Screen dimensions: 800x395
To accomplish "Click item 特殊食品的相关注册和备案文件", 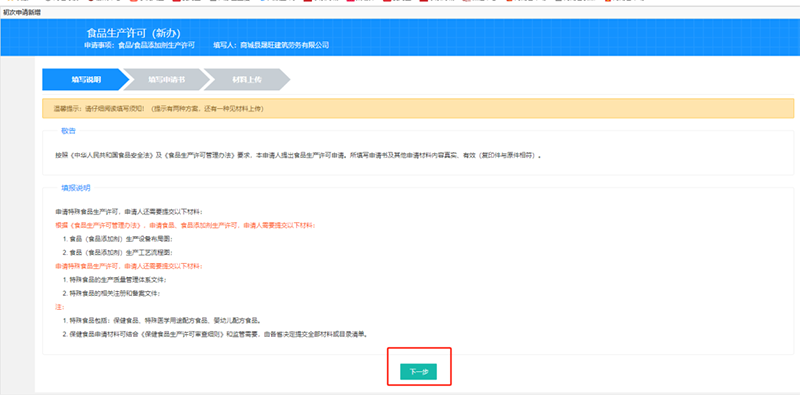I will (x=111, y=293).
